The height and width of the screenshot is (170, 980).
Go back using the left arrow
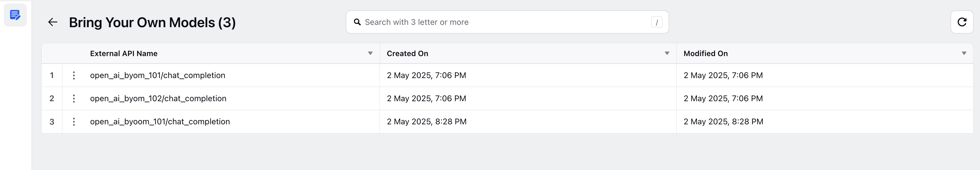[53, 22]
